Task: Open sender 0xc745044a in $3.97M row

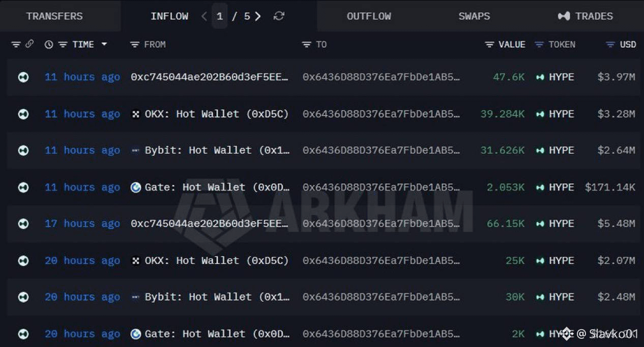Action: 210,77
